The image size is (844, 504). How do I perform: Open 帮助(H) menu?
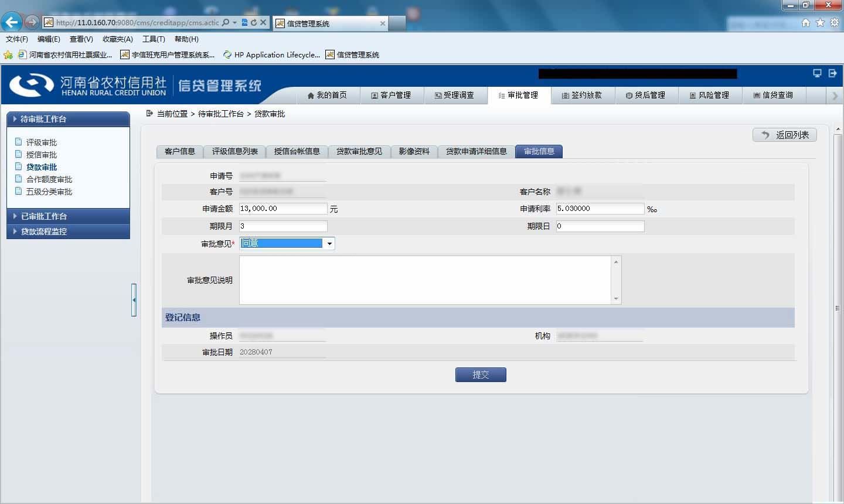tap(186, 39)
